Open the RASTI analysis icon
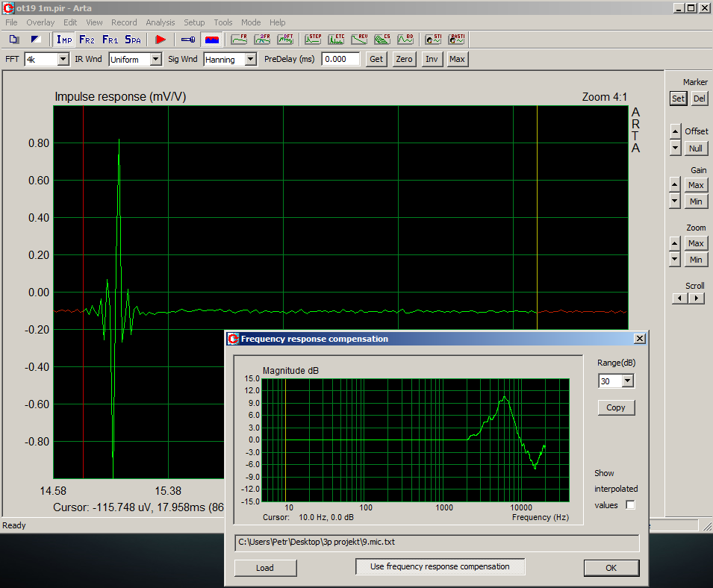 click(456, 40)
